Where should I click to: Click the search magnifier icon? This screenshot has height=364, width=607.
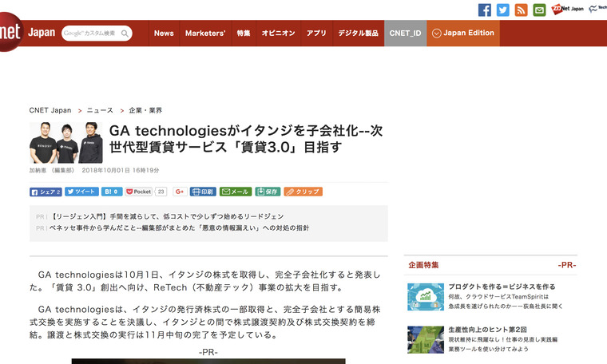click(x=125, y=34)
